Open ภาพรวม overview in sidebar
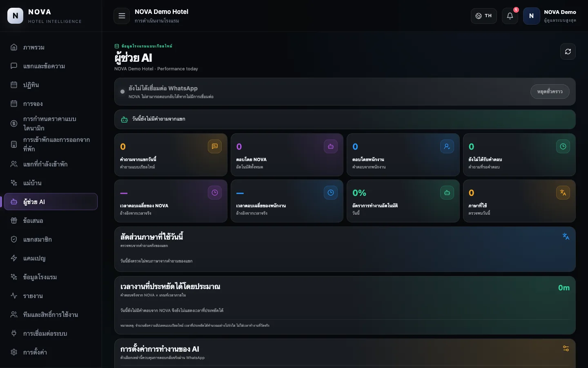The height and width of the screenshot is (368, 588). pyautogui.click(x=51, y=47)
